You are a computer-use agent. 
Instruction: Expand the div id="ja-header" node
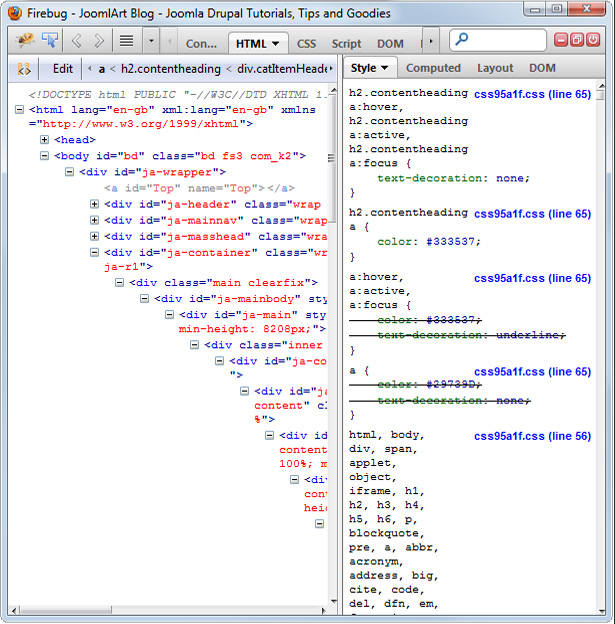(x=95, y=204)
